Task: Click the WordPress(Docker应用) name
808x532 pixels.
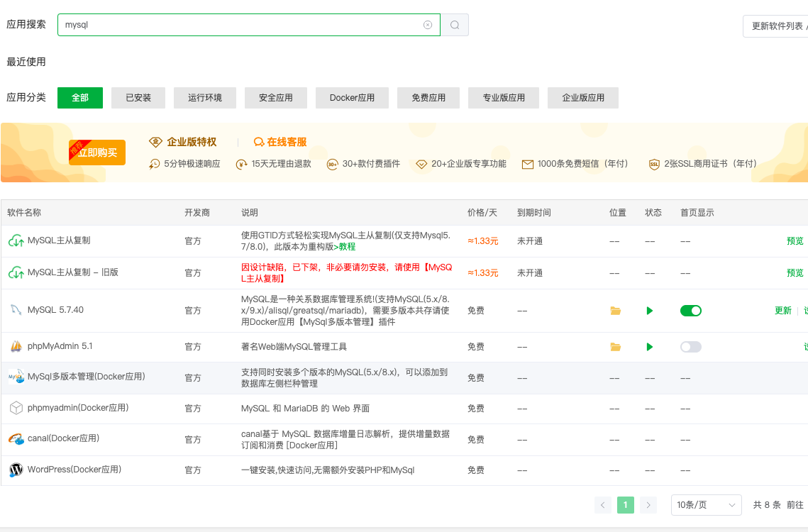Action: click(74, 470)
